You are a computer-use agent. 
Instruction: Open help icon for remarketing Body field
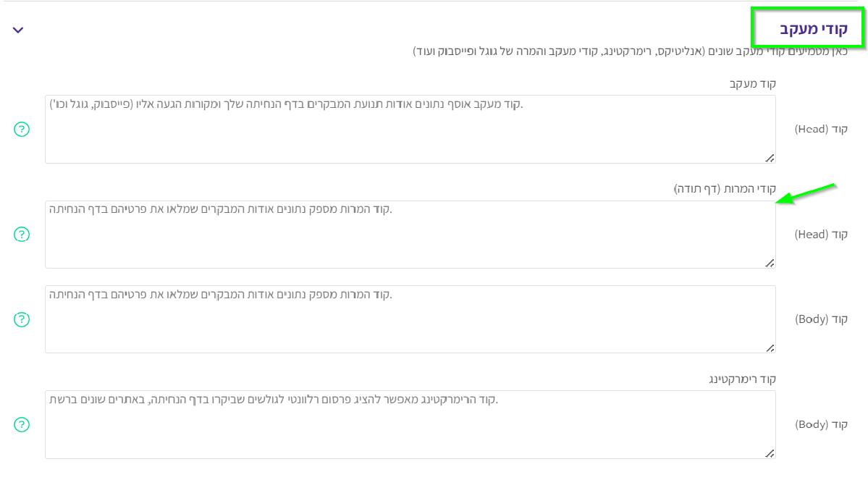point(22,425)
